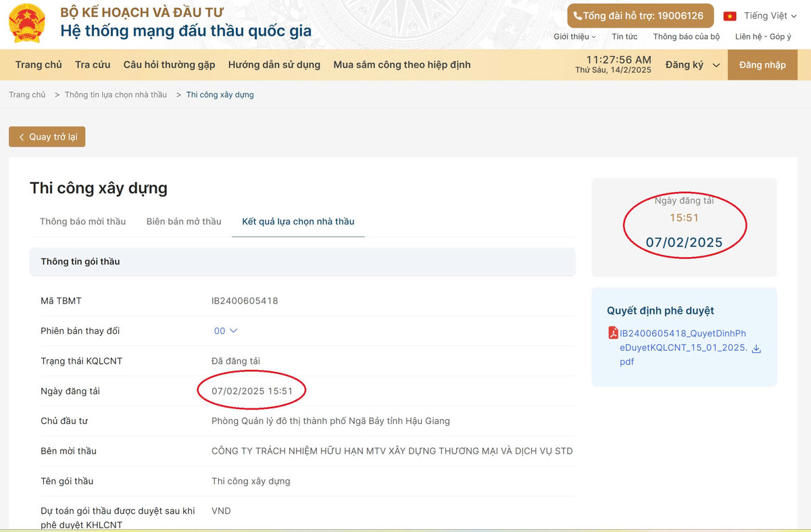Click the Quay trở lại button
This screenshot has width=811, height=532.
[x=47, y=137]
